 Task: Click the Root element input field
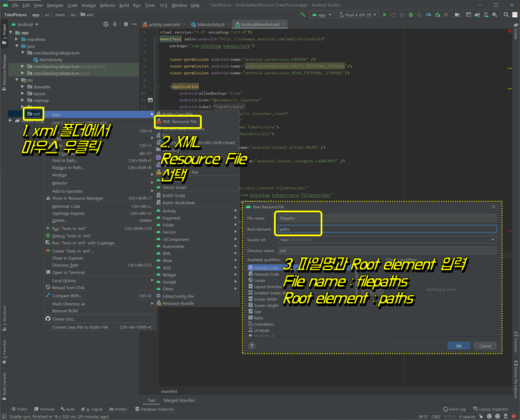coord(387,229)
